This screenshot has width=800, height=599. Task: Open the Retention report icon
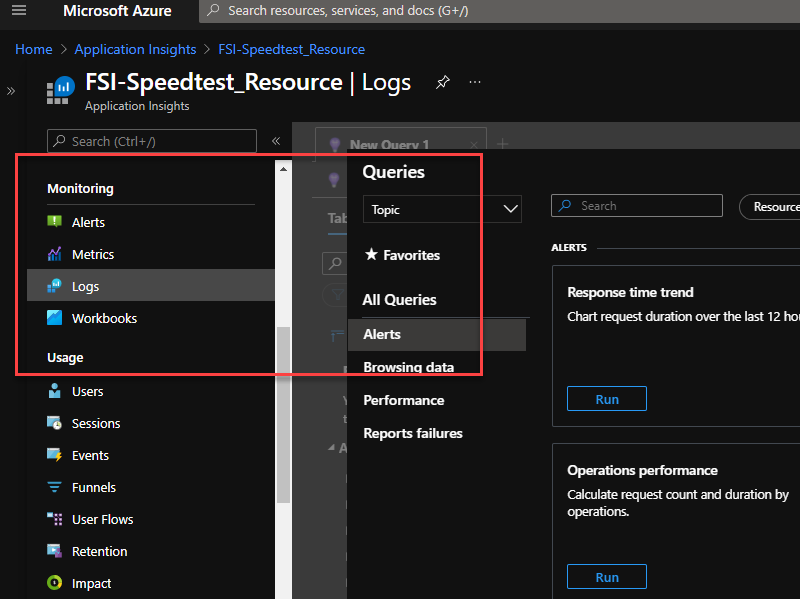point(57,551)
